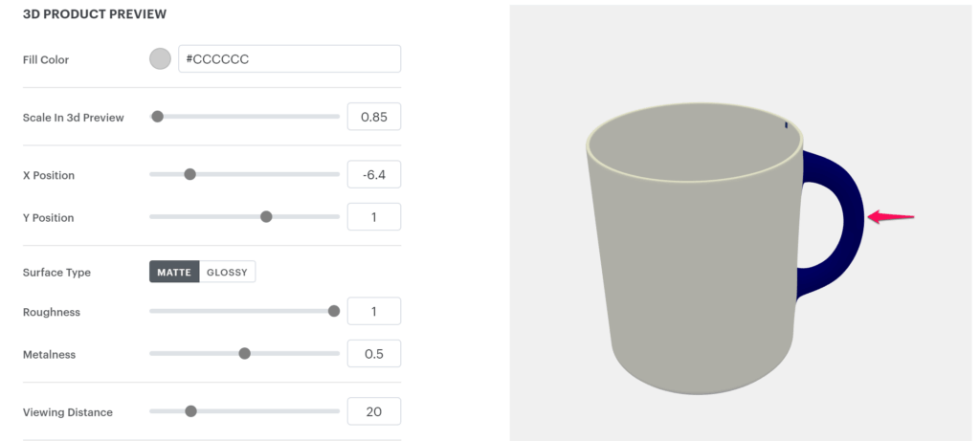Viewport: 980px width, 441px height.
Task: Select the Matte surface type
Action: click(x=174, y=273)
